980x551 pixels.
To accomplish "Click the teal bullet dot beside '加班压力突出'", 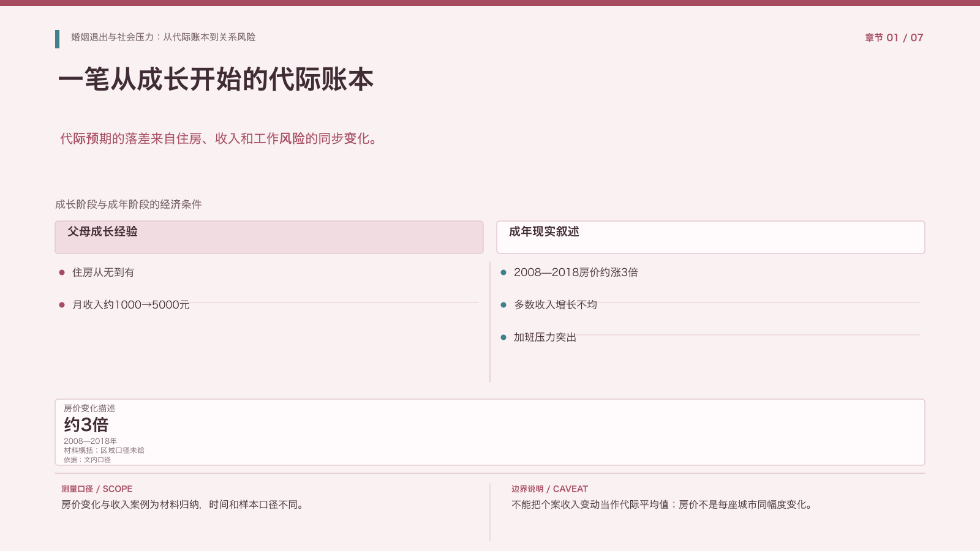I will tap(503, 337).
